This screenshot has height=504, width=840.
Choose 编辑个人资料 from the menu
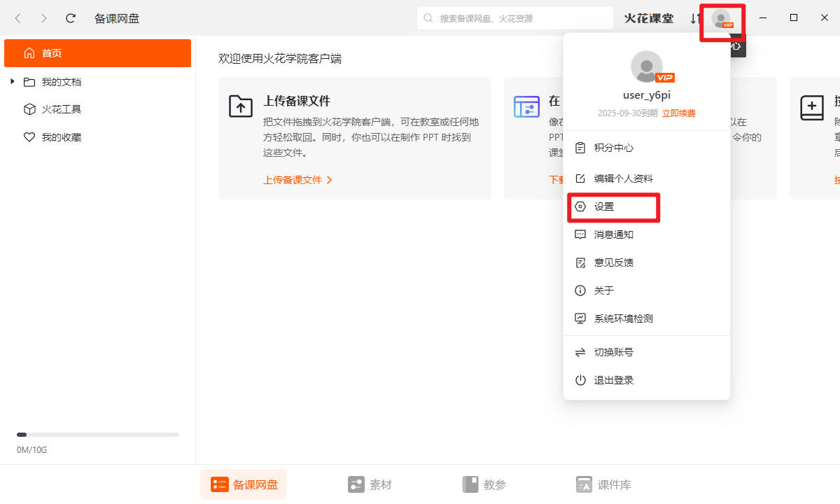(x=623, y=178)
